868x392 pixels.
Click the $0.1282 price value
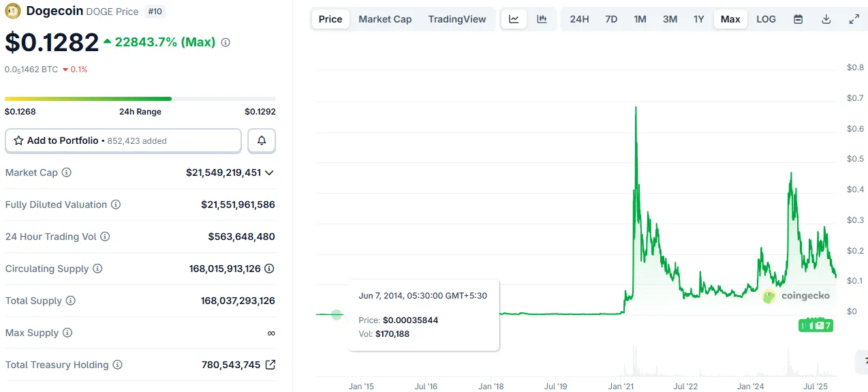pyautogui.click(x=52, y=42)
